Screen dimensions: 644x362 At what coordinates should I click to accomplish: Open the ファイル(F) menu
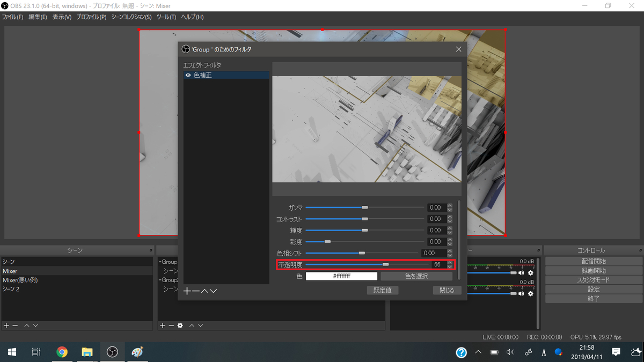pos(12,17)
